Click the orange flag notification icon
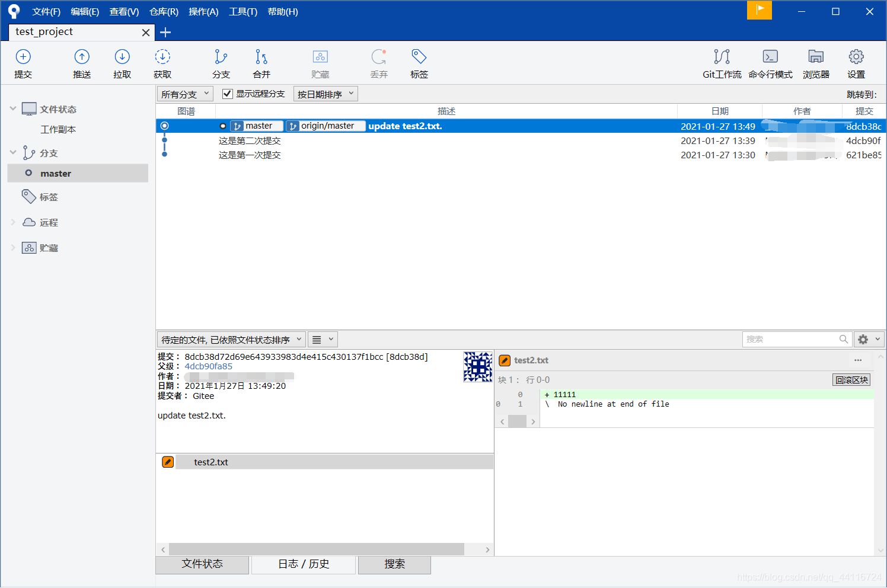Image resolution: width=887 pixels, height=588 pixels. pyautogui.click(x=760, y=10)
